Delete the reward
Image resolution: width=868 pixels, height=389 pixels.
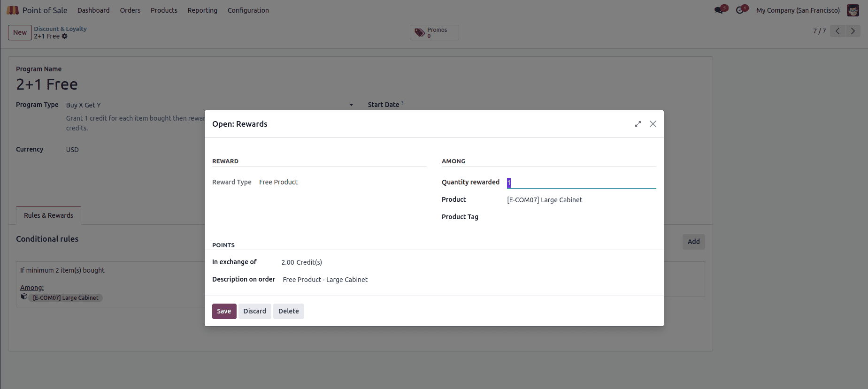click(x=289, y=311)
